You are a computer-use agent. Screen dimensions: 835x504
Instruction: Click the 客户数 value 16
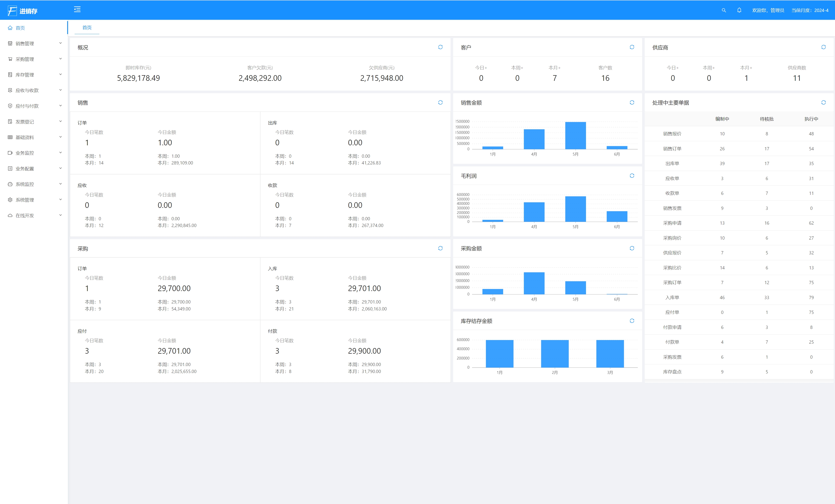[605, 78]
